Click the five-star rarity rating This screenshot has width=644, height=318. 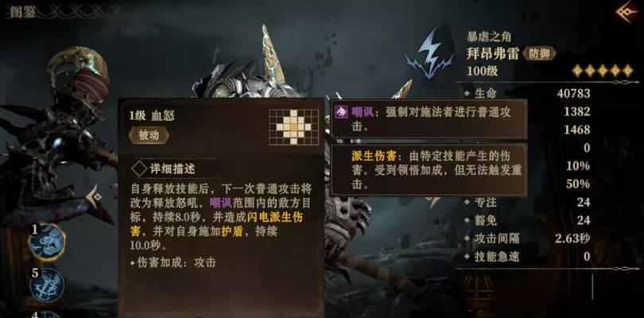pyautogui.click(x=602, y=71)
